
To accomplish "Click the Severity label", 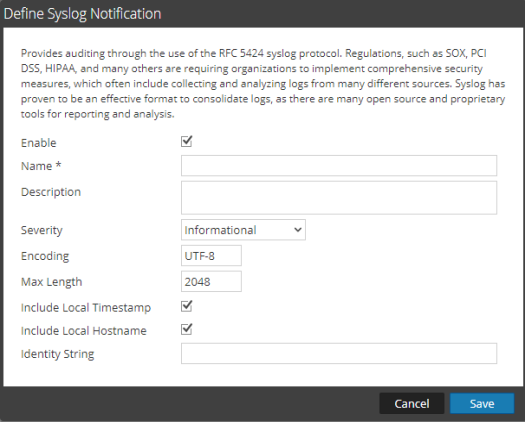I will [42, 230].
